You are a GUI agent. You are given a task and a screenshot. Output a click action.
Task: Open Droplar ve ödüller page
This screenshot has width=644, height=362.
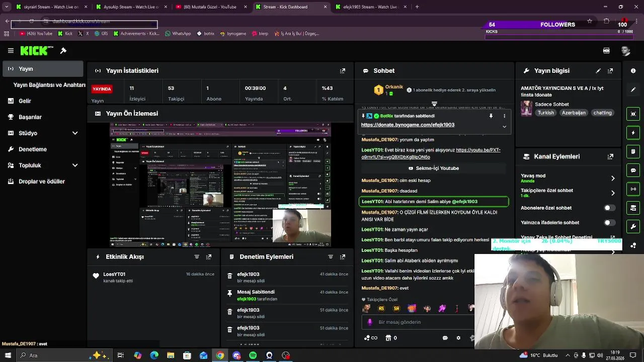pos(42,182)
